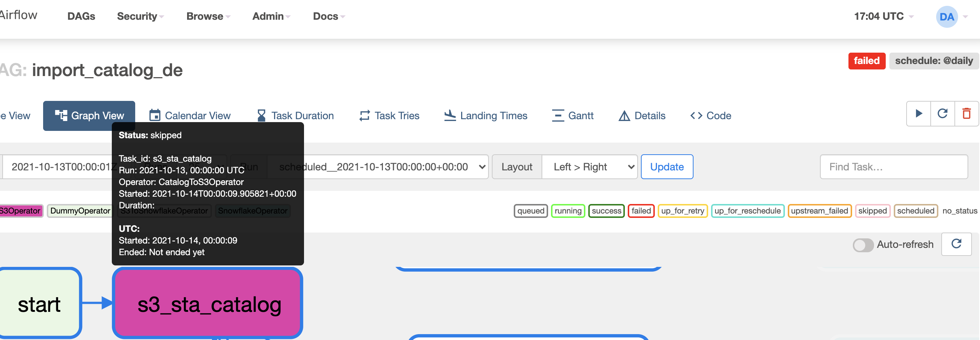
Task: Select the success status color legend swatch
Action: (606, 211)
